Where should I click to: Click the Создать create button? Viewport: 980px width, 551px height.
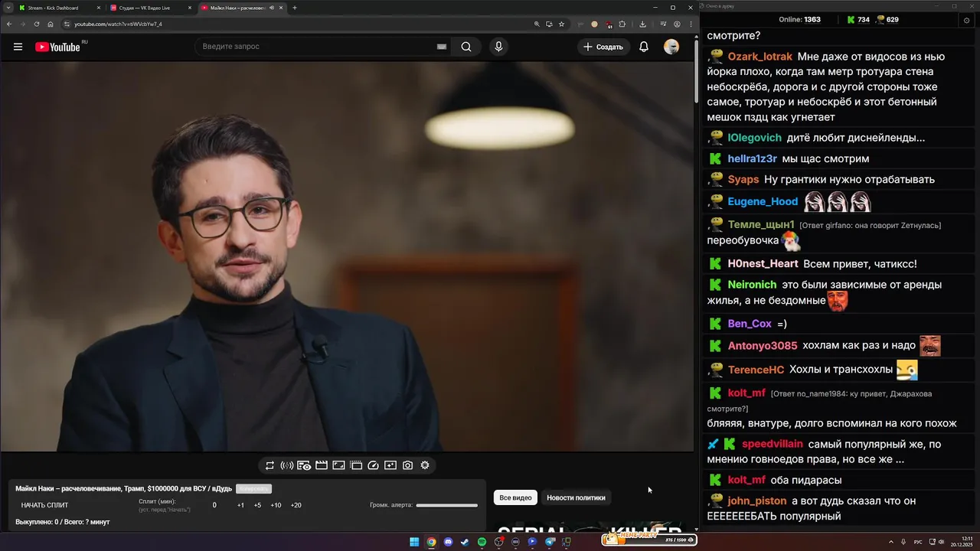tap(603, 47)
